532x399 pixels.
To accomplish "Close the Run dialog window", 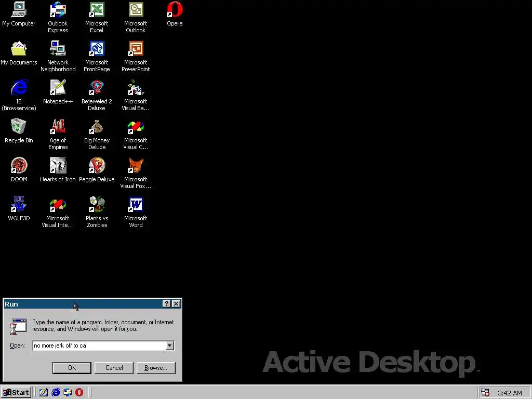I will tap(176, 303).
